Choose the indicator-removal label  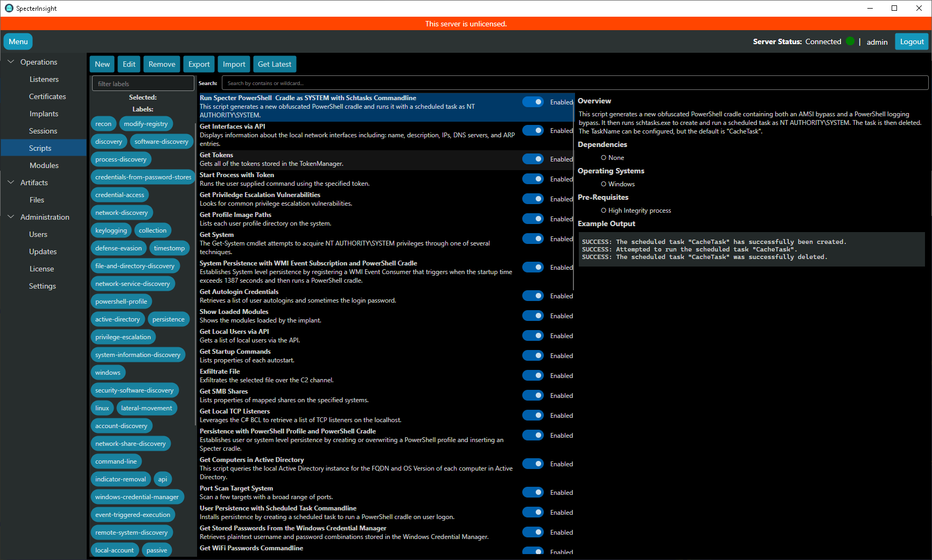(x=121, y=479)
